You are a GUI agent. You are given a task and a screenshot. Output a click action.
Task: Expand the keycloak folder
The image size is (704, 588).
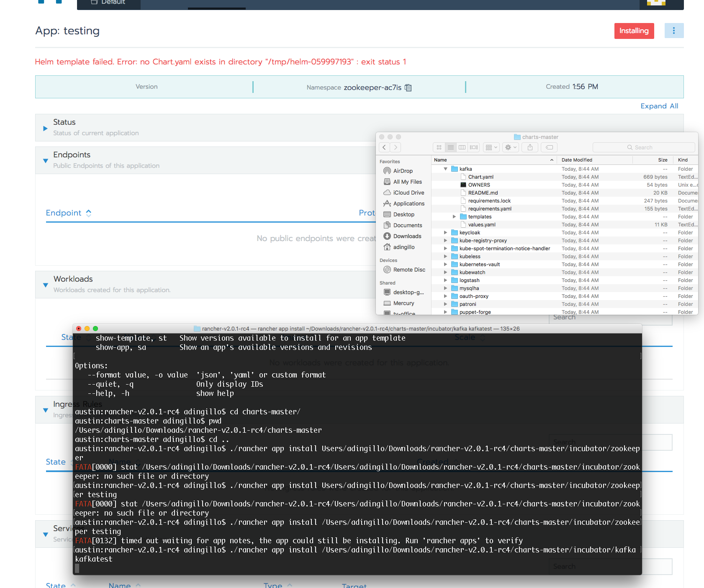(x=445, y=232)
